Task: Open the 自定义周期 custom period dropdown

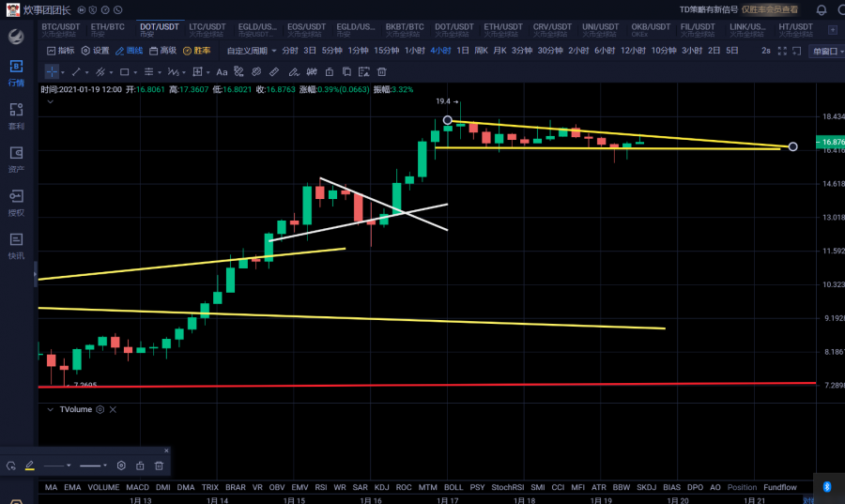Action: coord(252,51)
